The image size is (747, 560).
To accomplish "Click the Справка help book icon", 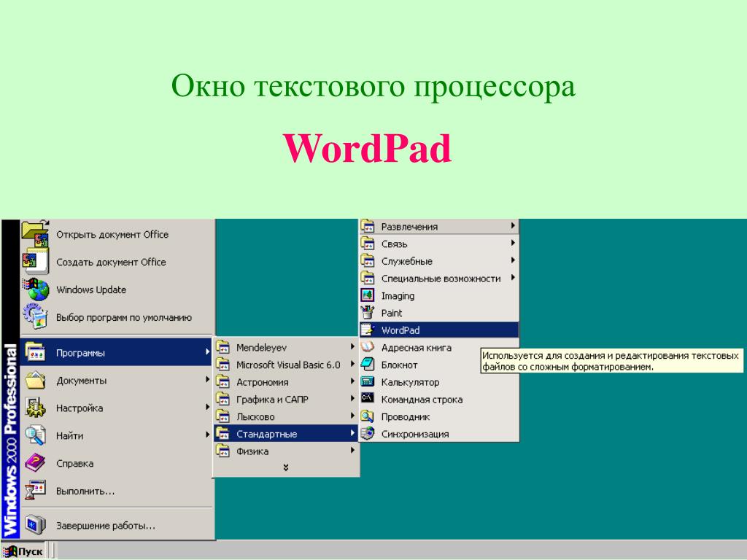I will (35, 463).
